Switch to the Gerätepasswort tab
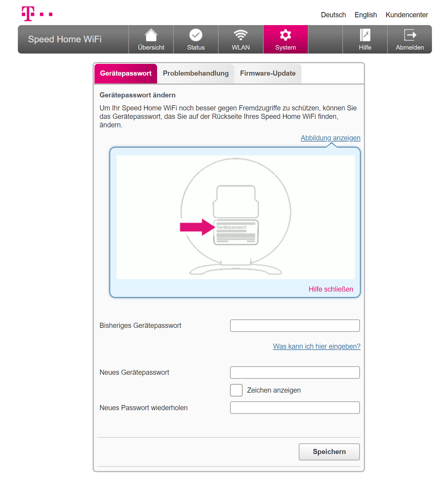Viewport: 448px width, 487px height. point(126,74)
